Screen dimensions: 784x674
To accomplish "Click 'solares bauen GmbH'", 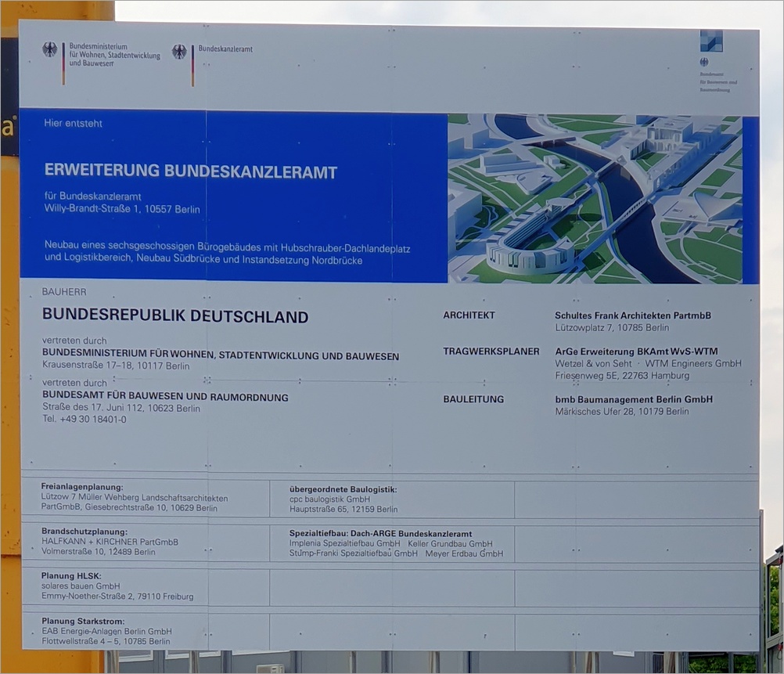I will click(81, 586).
